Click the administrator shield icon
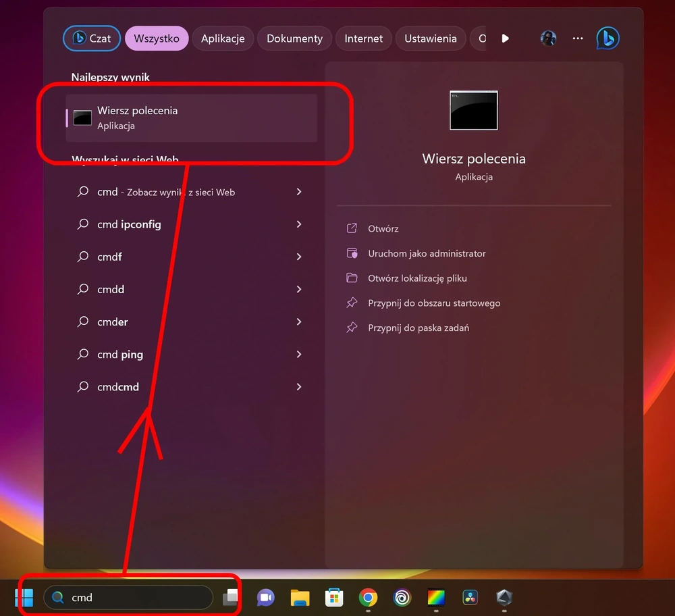The image size is (675, 616). 352,253
